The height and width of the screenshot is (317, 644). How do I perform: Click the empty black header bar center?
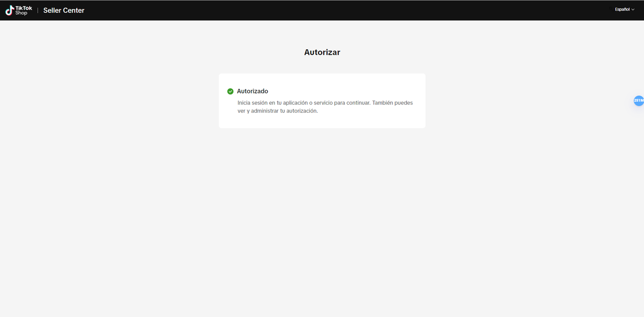click(322, 10)
